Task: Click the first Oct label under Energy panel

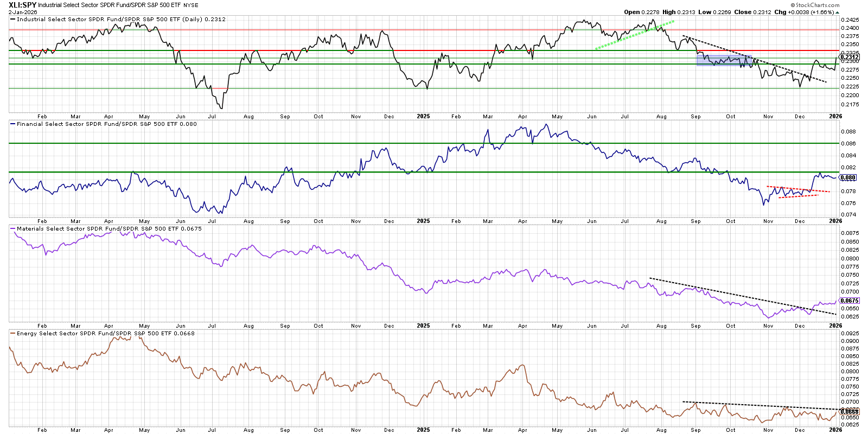Action: tap(318, 430)
